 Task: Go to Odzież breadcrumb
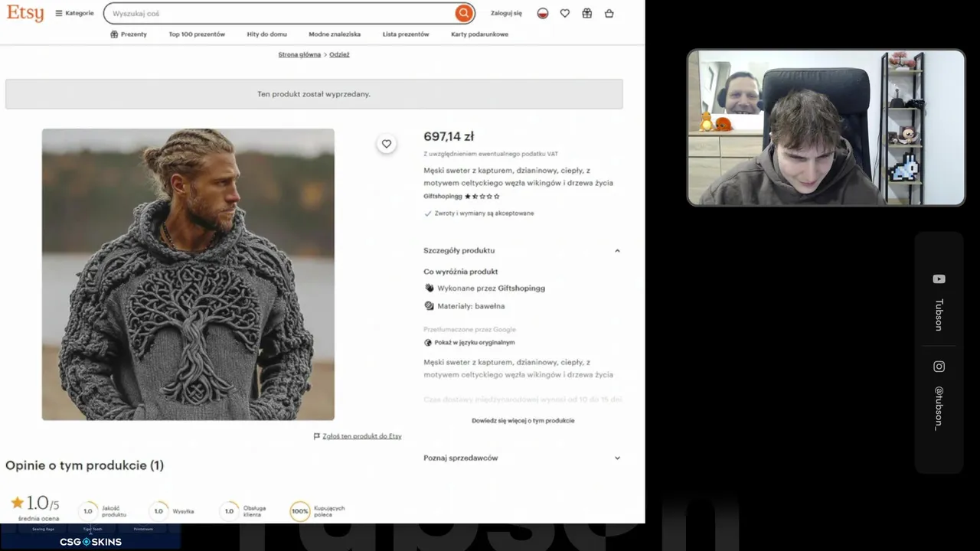pos(339,55)
